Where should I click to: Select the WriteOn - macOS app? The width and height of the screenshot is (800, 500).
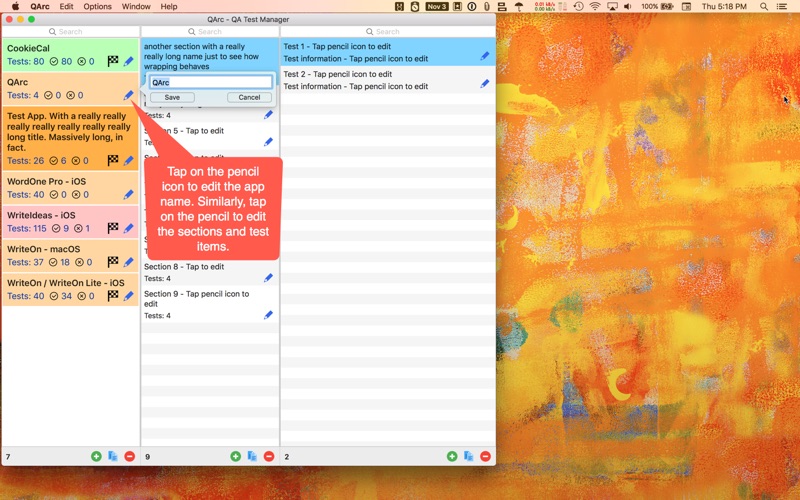(70, 256)
